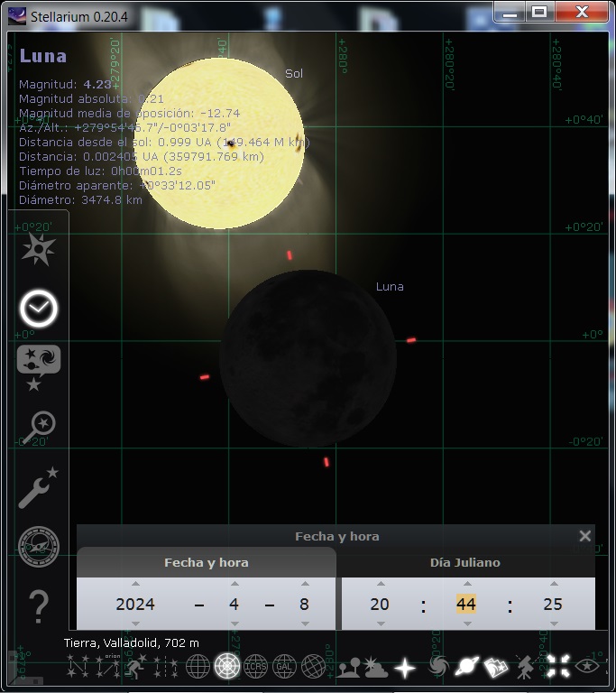The width and height of the screenshot is (616, 693).
Task: Center on selected object arrows icon
Action: tap(557, 666)
